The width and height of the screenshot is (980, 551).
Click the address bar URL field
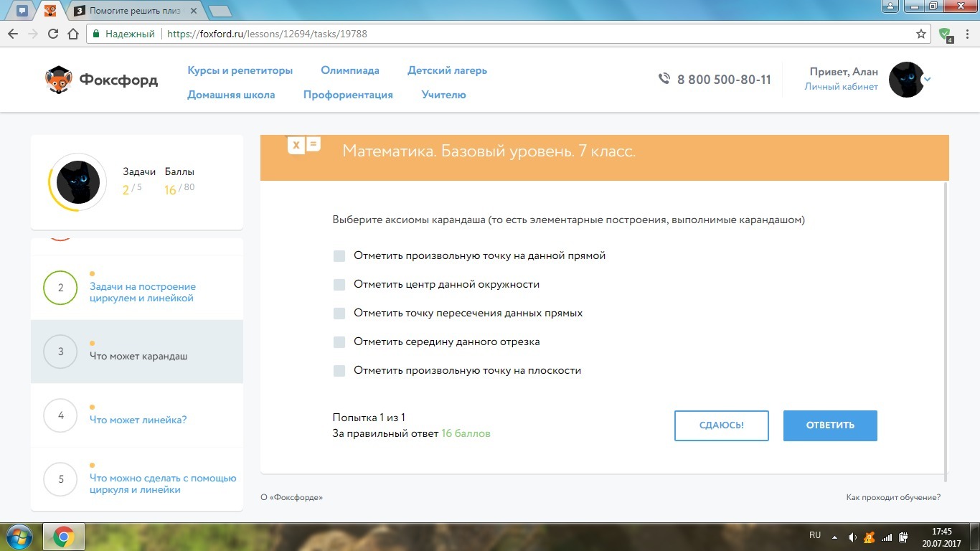tap(502, 34)
